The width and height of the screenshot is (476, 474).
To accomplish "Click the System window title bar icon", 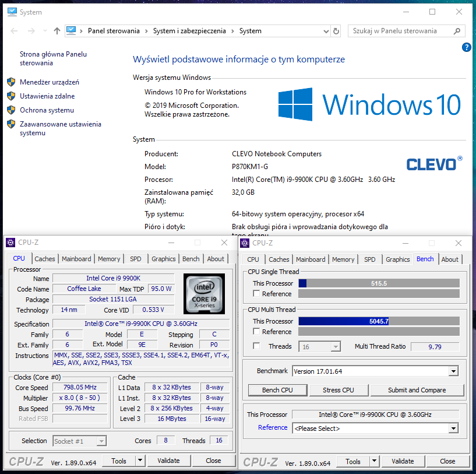I will point(12,12).
